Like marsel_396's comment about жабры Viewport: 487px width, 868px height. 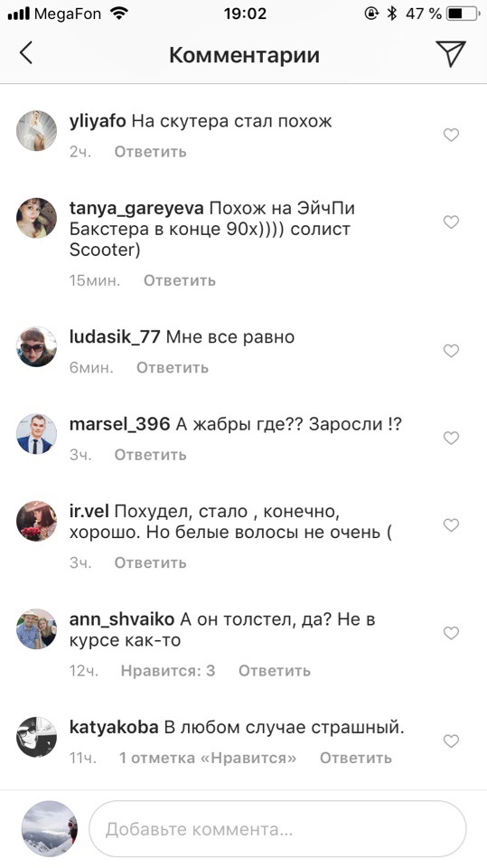[x=452, y=438]
